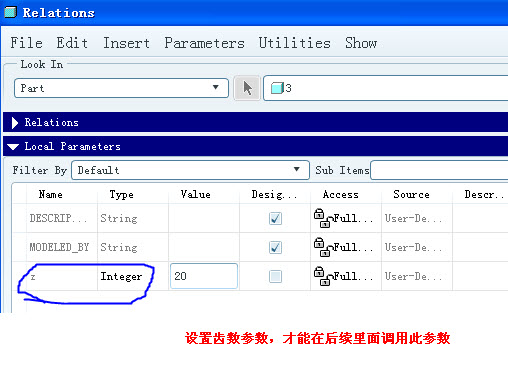
Task: Open the Filter By Default dropdown
Action: [x=190, y=170]
